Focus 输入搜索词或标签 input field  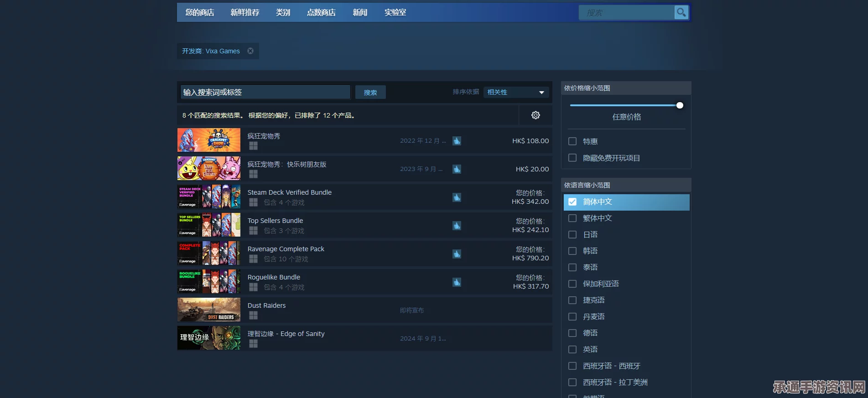(x=265, y=92)
